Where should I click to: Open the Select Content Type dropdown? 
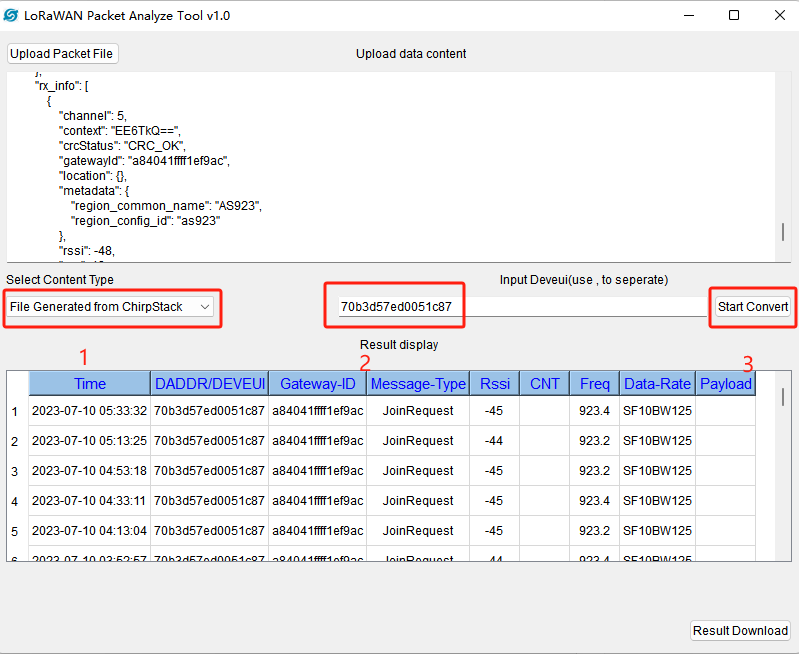pyautogui.click(x=111, y=307)
